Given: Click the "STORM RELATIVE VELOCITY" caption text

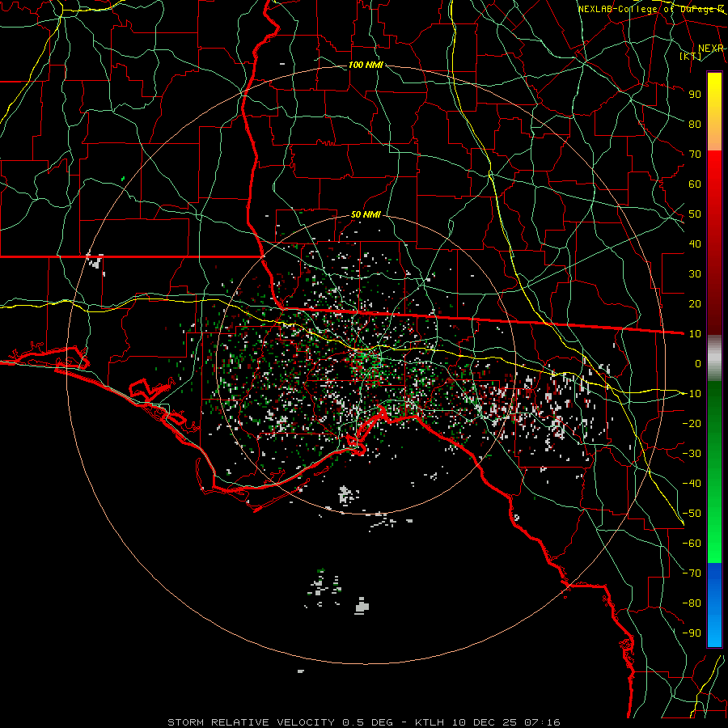Looking at the screenshot, I should point(251,722).
